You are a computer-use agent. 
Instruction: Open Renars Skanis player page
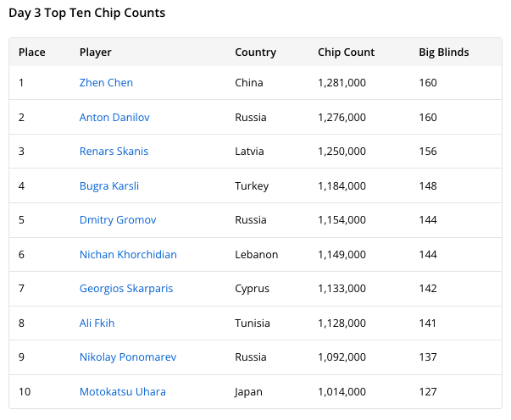click(114, 152)
